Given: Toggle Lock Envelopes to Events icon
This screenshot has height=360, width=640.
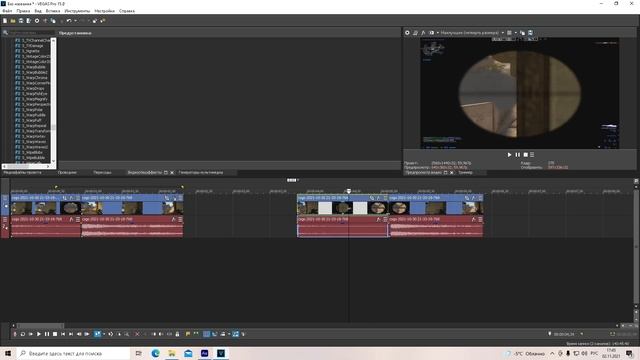Looking at the screenshot, I should point(236,334).
